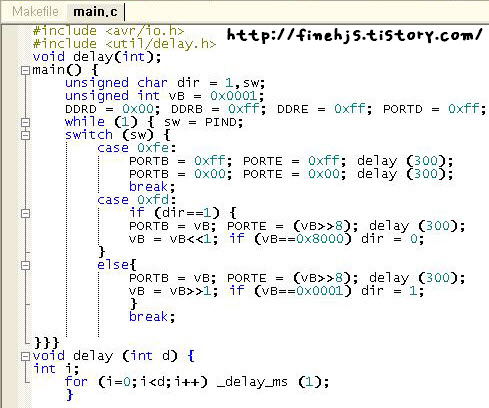Screen dimensions: 489x408
Task: Click the if (vB==0x8000) condition
Action: click(x=290, y=239)
